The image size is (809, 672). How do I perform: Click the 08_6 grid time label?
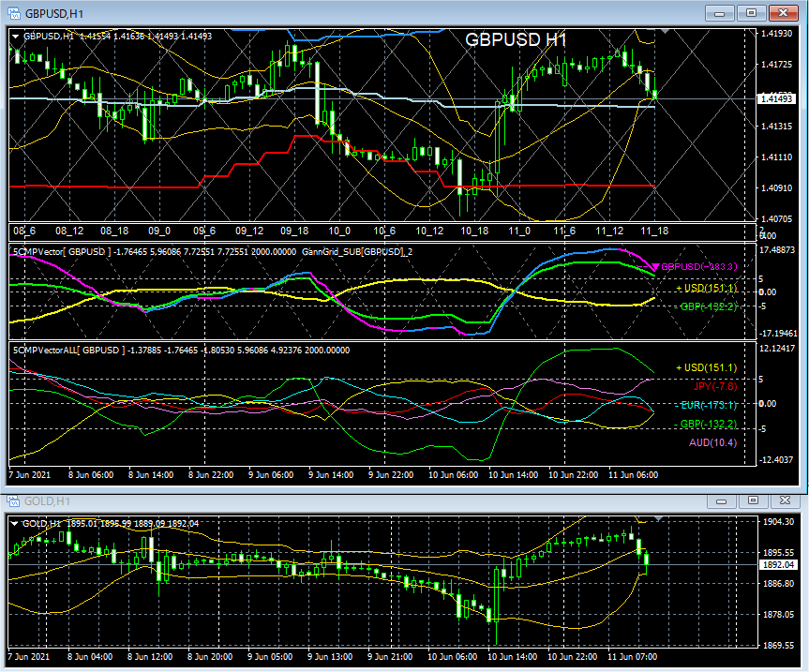tap(24, 231)
